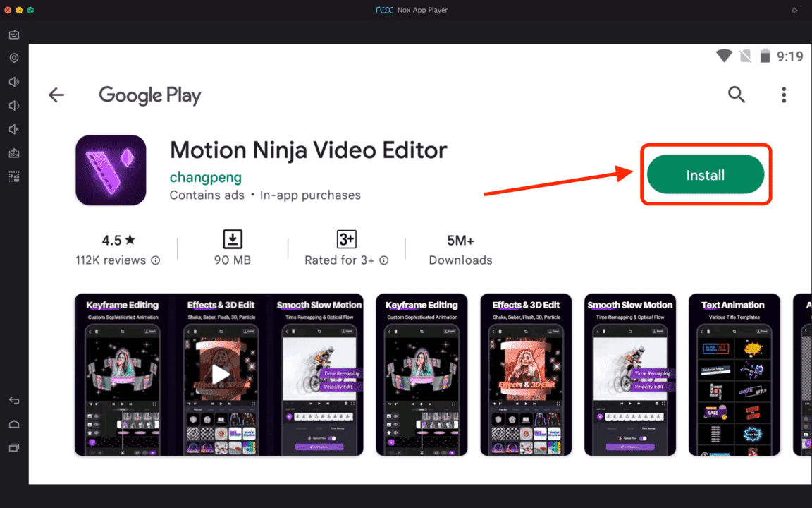Install Motion Ninja Video Editor
Viewport: 812px width, 508px height.
point(706,175)
